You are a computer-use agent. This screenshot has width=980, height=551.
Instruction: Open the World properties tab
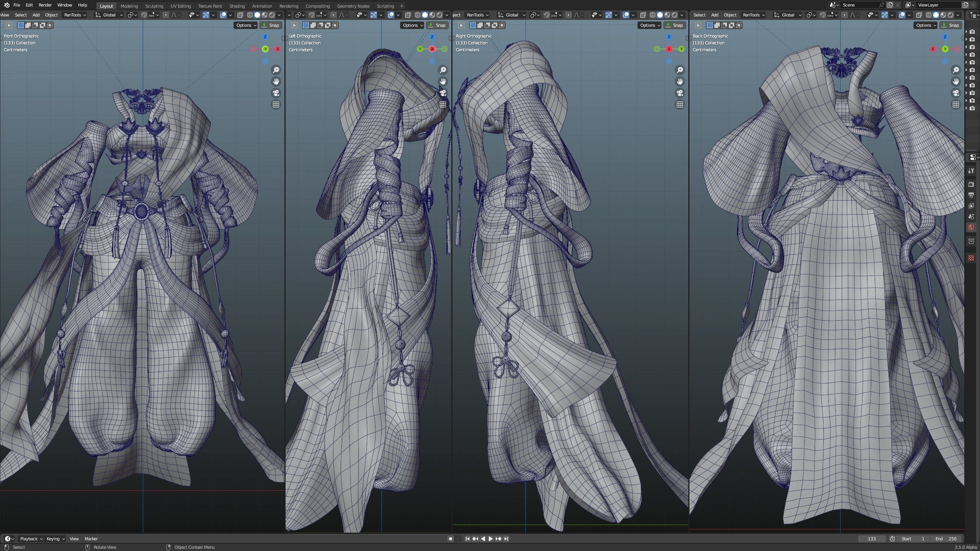click(971, 227)
